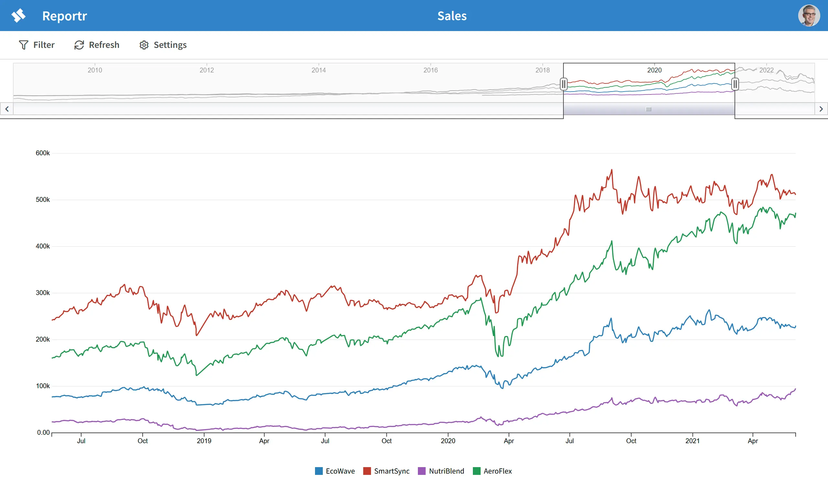Image resolution: width=828 pixels, height=504 pixels.
Task: Toggle SmartSync series in legend
Action: pyautogui.click(x=391, y=471)
